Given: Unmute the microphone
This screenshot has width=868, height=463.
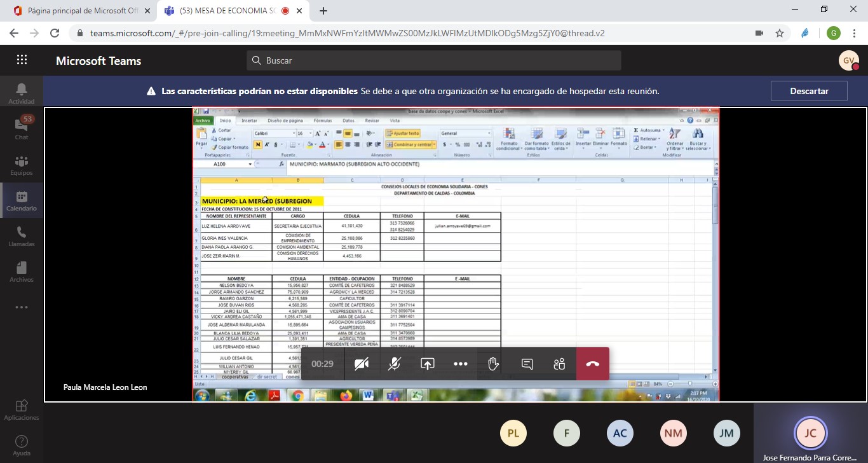Looking at the screenshot, I should [395, 364].
